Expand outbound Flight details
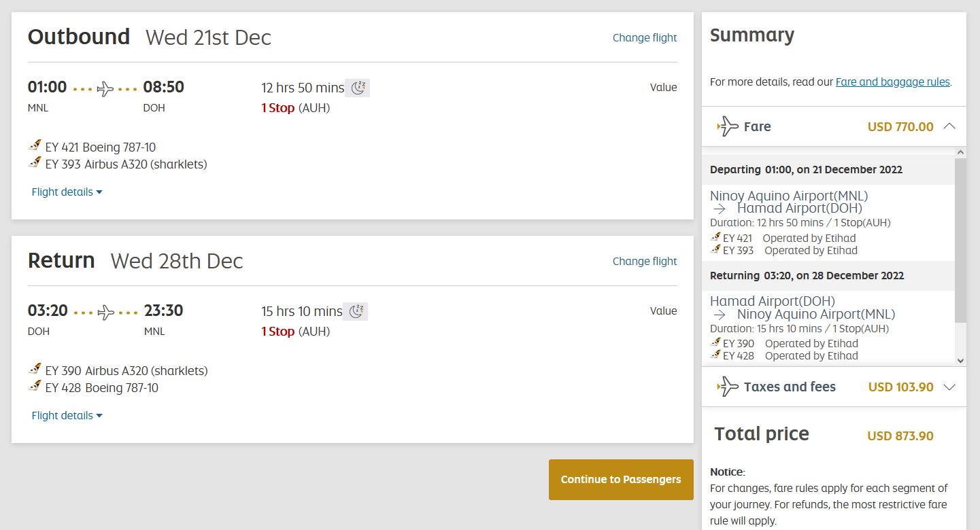Screen dimensions: 980x530 pos(67,192)
